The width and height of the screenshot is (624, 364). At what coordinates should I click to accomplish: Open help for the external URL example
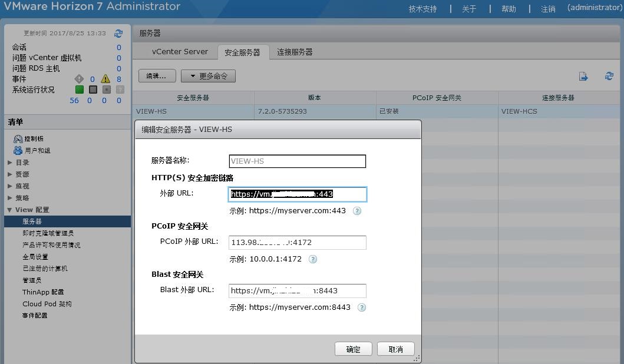point(357,211)
